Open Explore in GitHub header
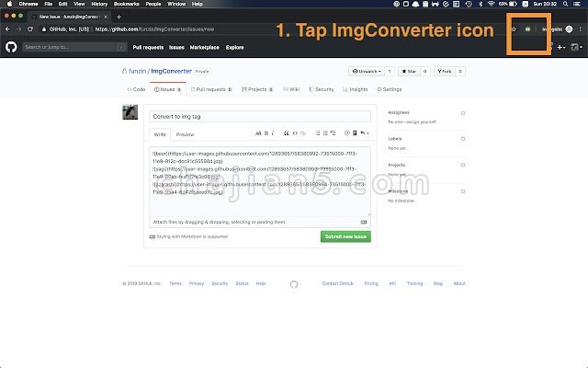 235,47
